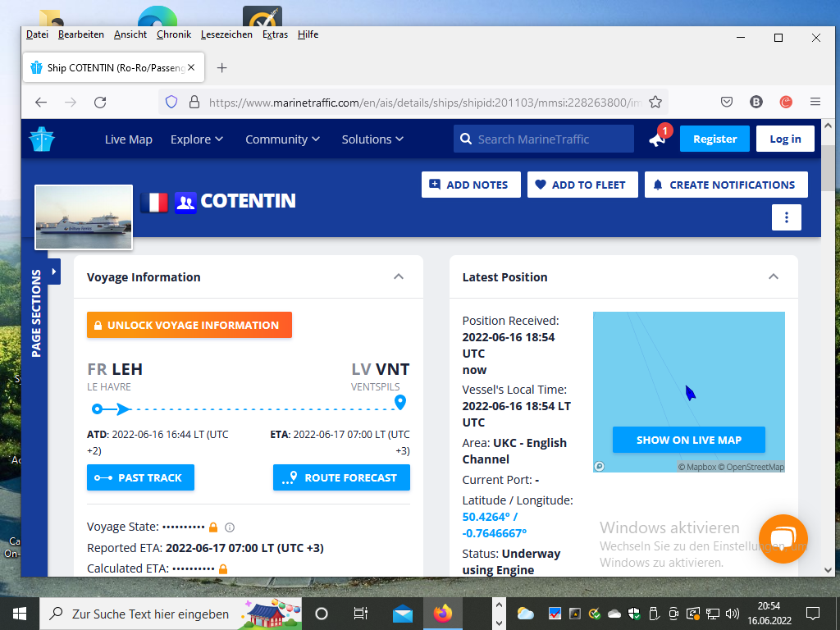Click the passenger vessel type icon
Image resolution: width=840 pixels, height=630 pixels.
185,203
